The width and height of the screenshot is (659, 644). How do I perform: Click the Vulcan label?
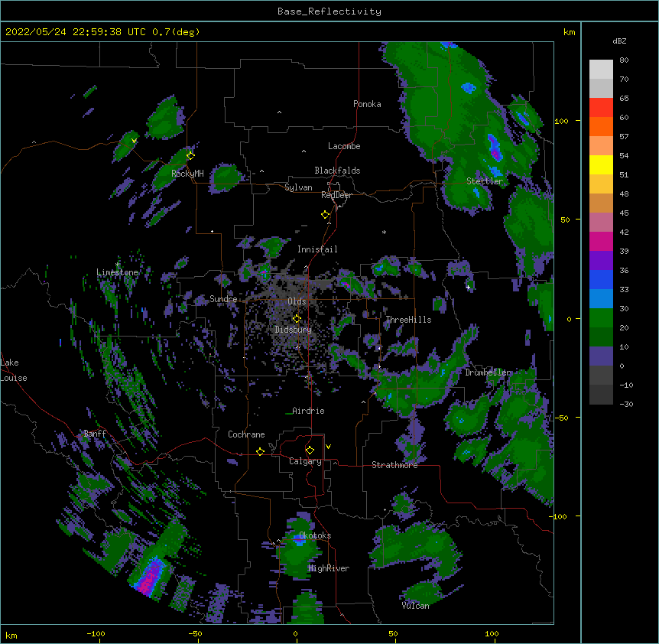pos(415,606)
